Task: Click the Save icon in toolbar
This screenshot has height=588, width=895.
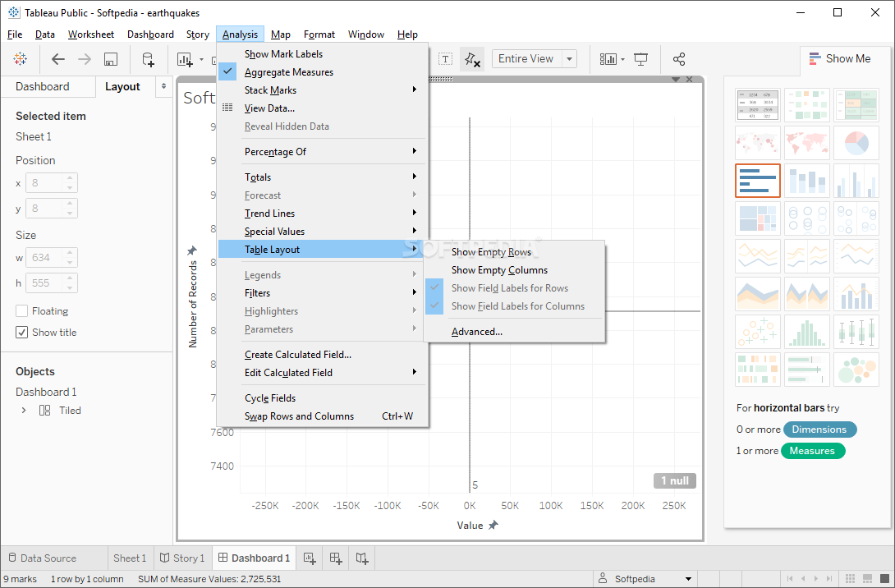Action: point(111,59)
